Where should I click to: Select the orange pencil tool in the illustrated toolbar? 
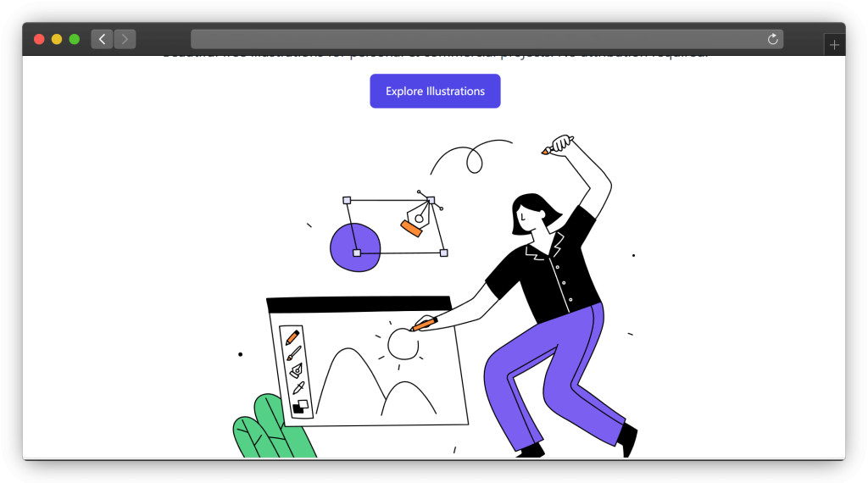click(292, 337)
